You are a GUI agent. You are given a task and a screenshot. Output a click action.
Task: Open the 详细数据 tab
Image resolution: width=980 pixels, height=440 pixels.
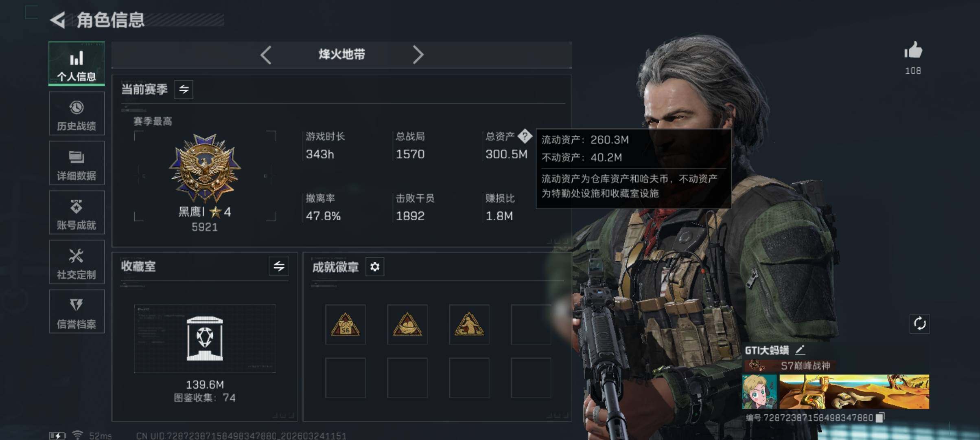77,163
